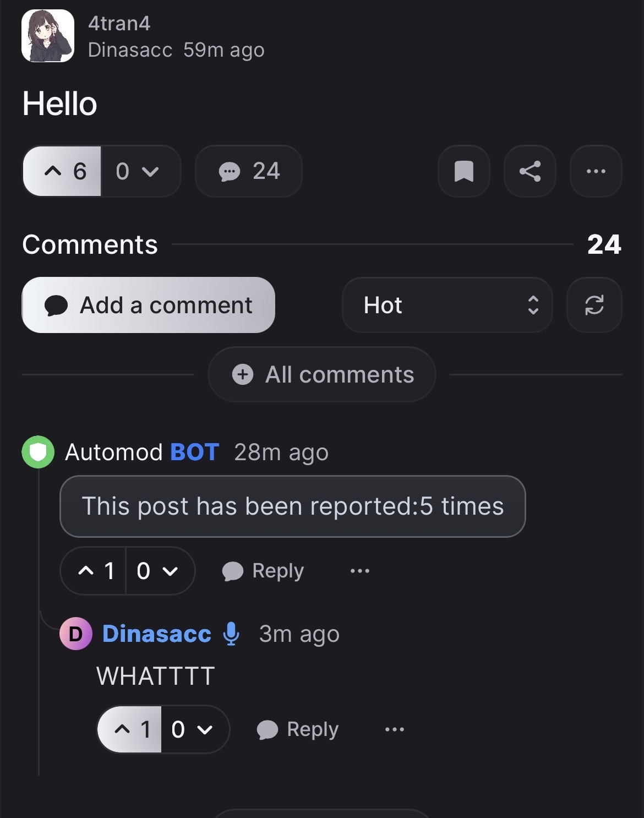
Task: Open the post's more options menu
Action: 596,171
